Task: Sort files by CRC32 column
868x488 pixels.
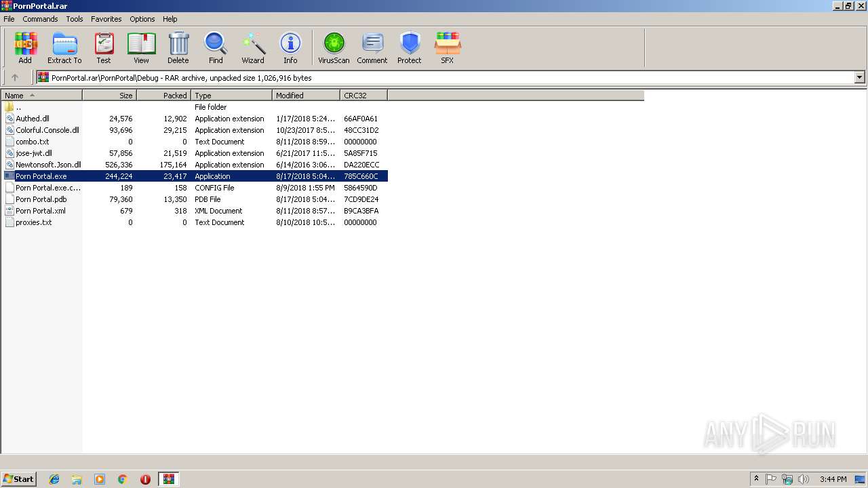Action: [x=364, y=96]
